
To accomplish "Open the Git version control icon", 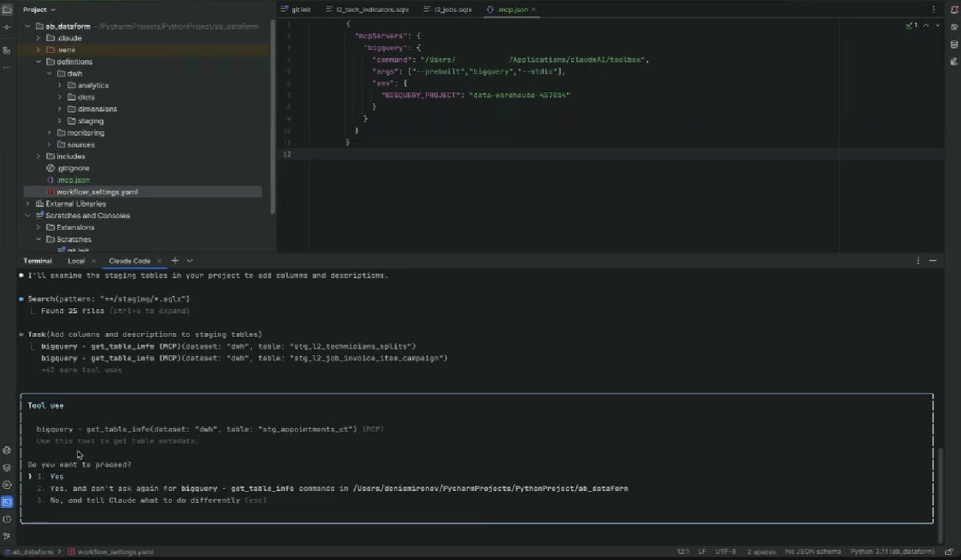I will click(7, 536).
